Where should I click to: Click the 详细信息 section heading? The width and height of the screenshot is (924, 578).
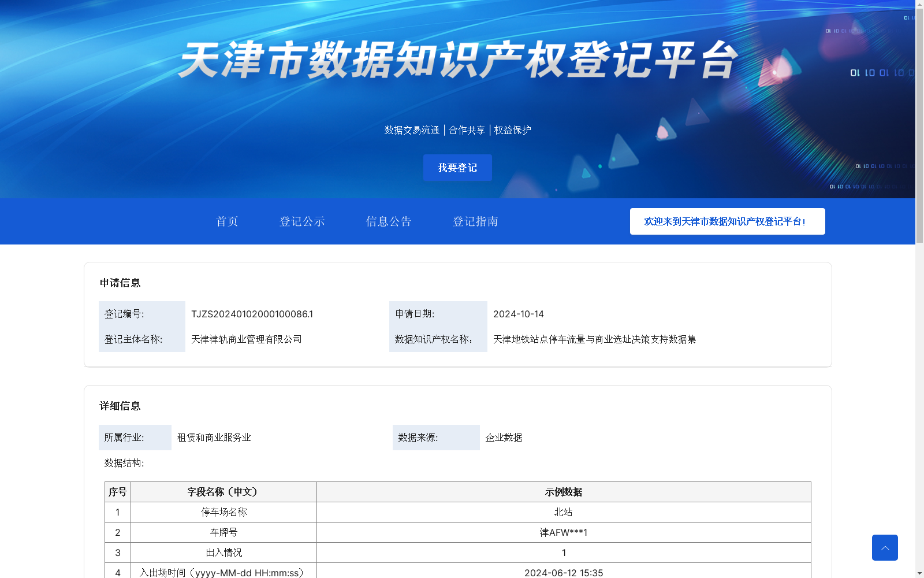tap(120, 406)
